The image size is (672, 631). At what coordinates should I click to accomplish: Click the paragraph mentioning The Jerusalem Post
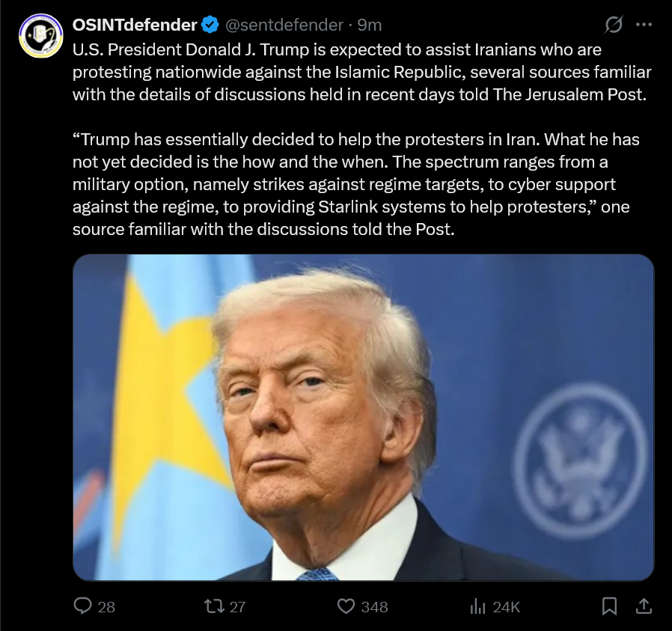(361, 72)
